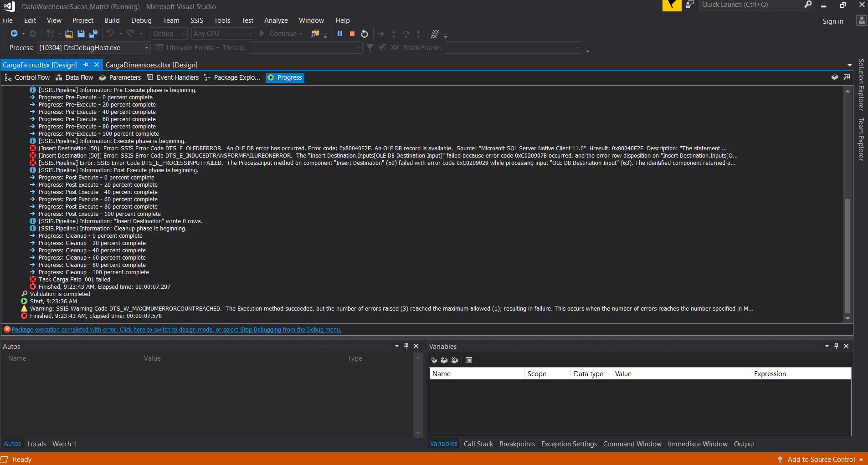Stop debugging with the red square

tap(352, 34)
